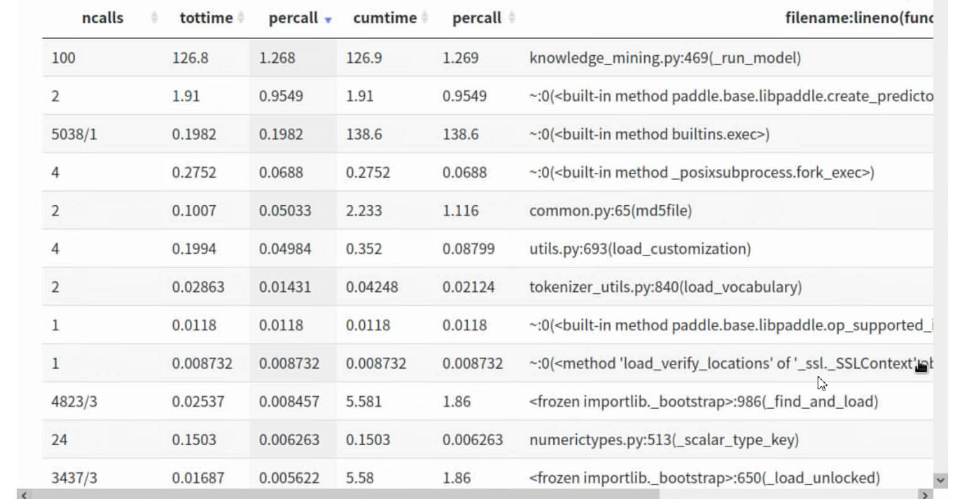Click sort arrows beside the second percall header
The width and height of the screenshot is (957, 499).
pos(512,18)
